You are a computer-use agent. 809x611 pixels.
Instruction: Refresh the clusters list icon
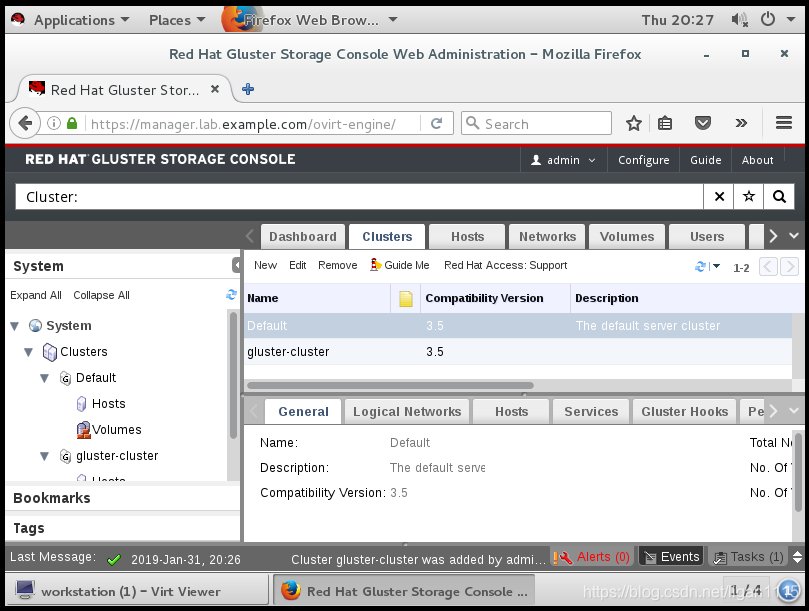[700, 267]
